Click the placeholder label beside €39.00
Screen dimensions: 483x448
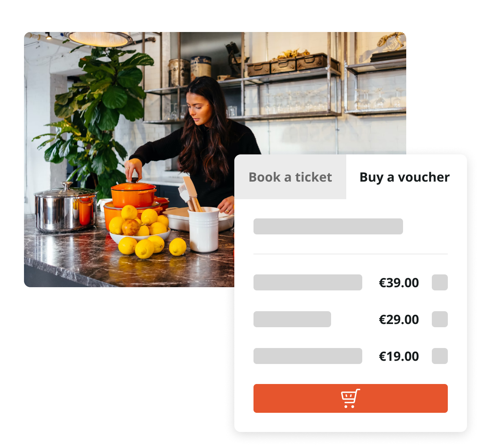(x=308, y=282)
